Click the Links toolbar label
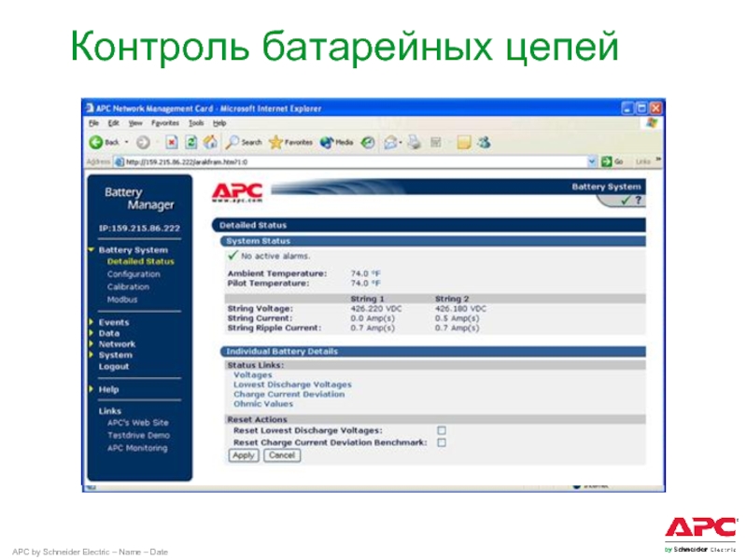Screen dimensions: 747x560 643,161
